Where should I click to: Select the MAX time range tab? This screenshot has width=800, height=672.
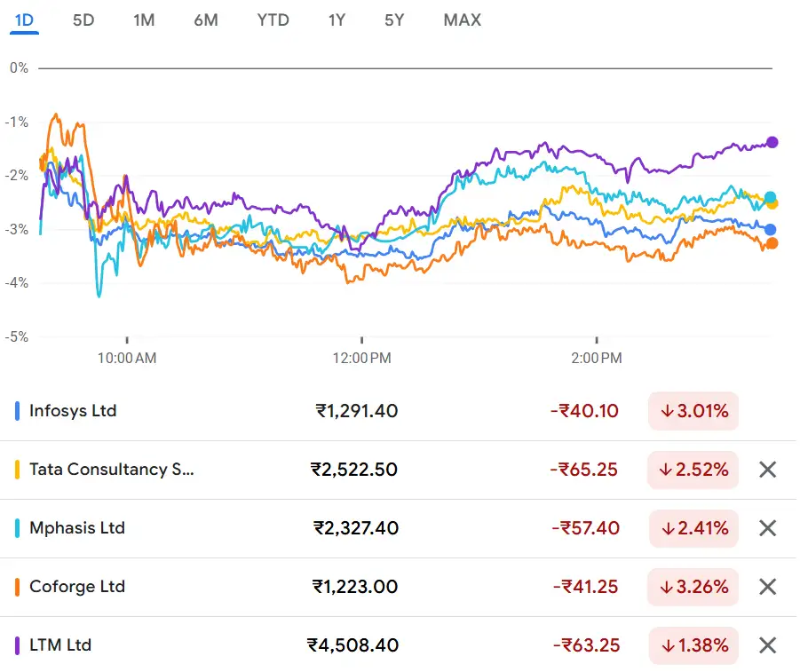point(462,20)
